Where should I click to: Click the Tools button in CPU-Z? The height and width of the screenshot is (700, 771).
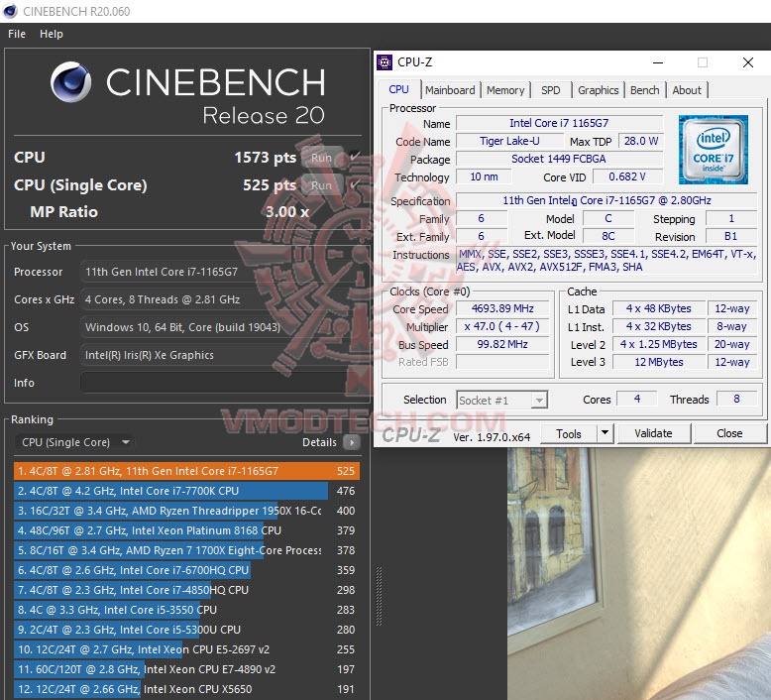[569, 434]
